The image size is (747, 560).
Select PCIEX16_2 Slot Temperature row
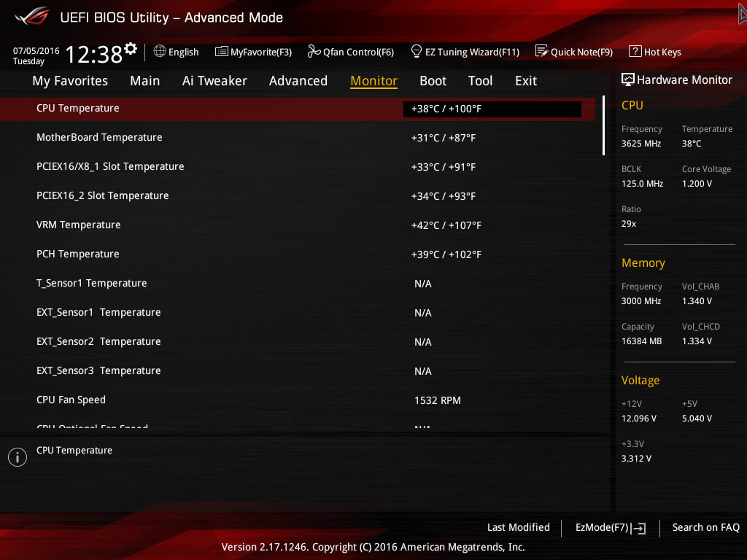pyautogui.click(x=298, y=195)
